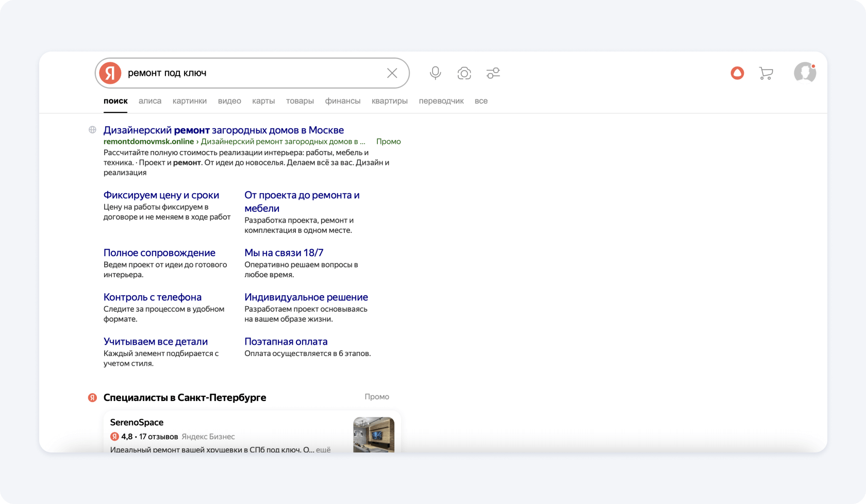Click SerenoSpace interior thumbnail image

(374, 434)
